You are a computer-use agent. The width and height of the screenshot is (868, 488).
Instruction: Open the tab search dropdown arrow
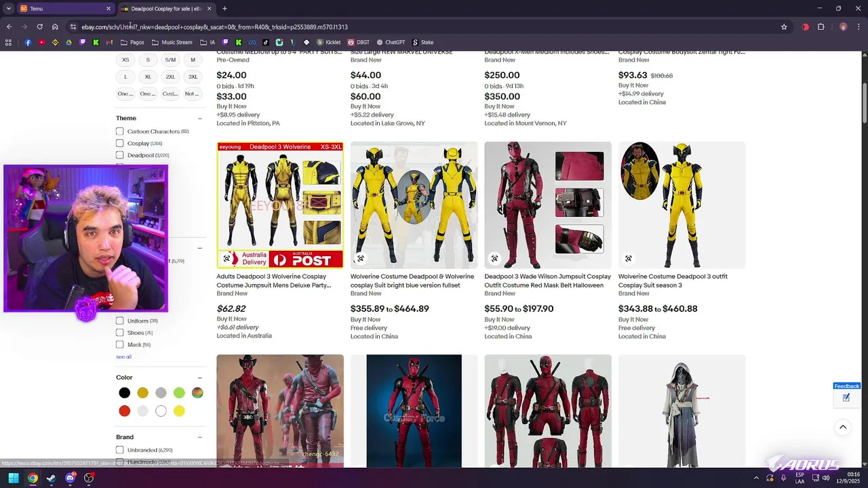coord(8,9)
